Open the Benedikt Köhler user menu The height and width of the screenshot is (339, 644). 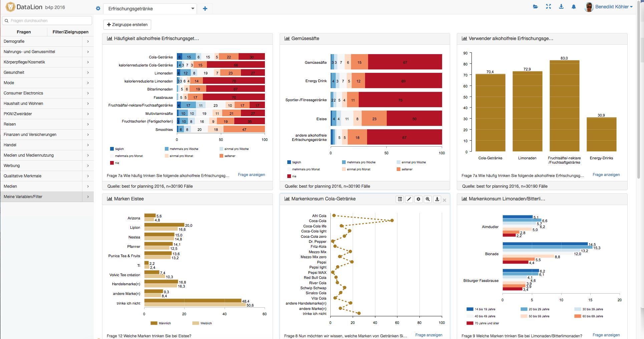pyautogui.click(x=614, y=7)
